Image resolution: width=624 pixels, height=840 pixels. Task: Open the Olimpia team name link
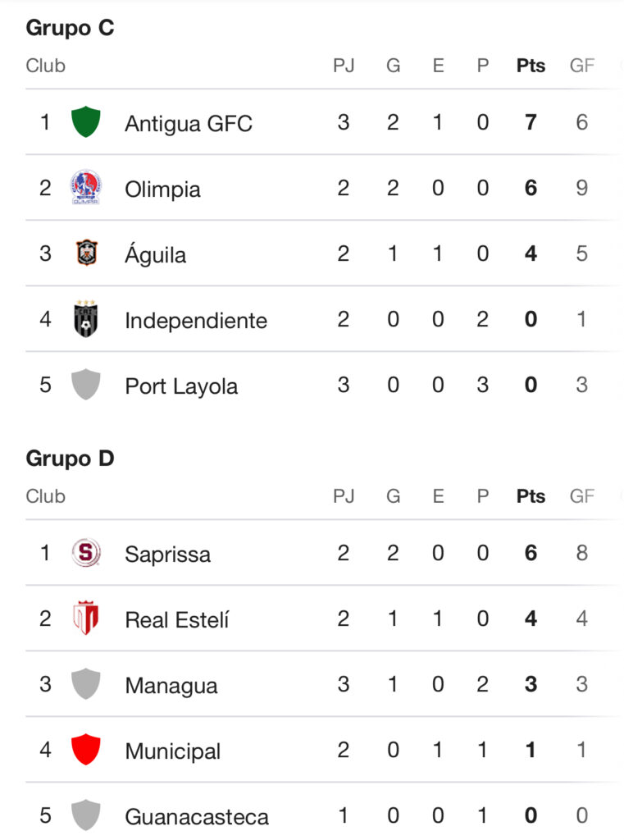(162, 189)
